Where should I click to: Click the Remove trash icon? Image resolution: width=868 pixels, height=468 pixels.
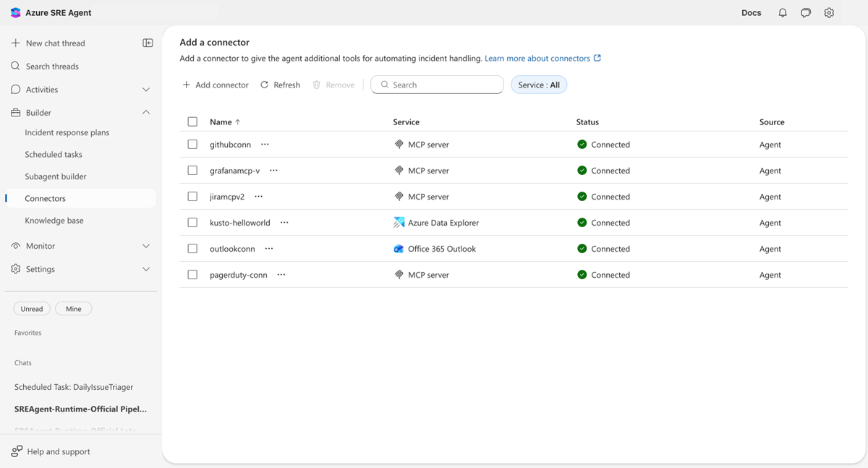(316, 85)
